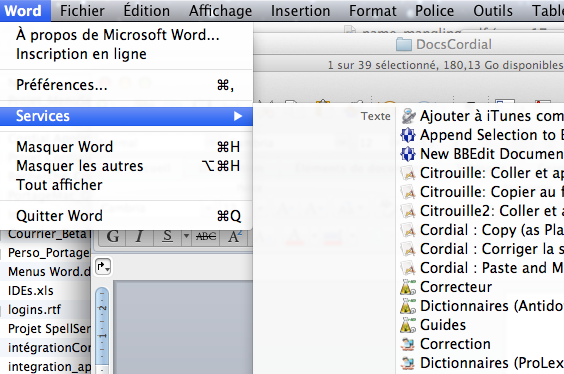Select logins.rtf file in list

pyautogui.click(x=35, y=310)
